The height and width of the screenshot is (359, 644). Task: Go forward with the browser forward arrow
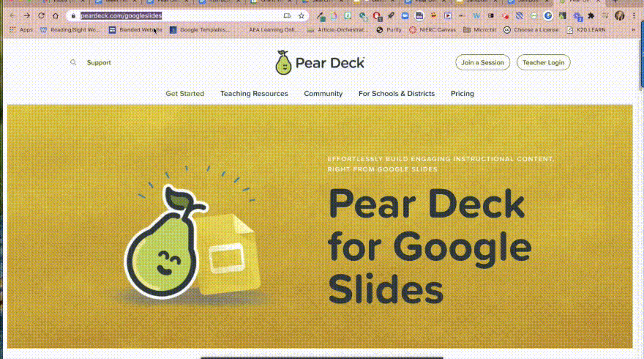(27, 15)
